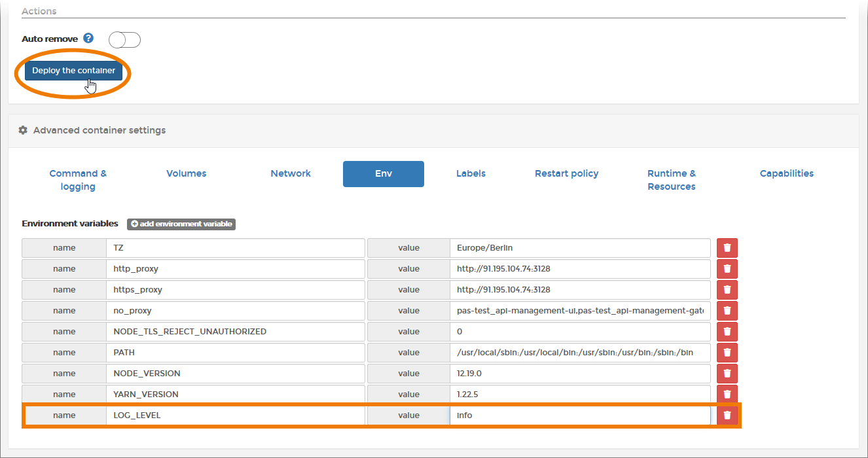The width and height of the screenshot is (868, 458).
Task: Click the TZ value field Europe/Berlin
Action: pyautogui.click(x=579, y=248)
